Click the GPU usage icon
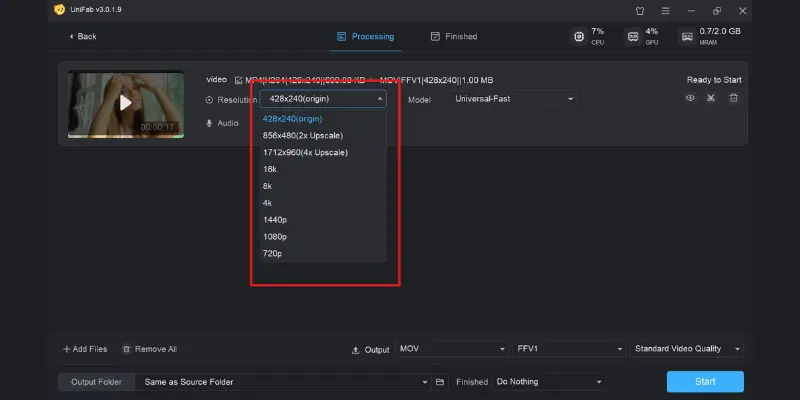 tap(633, 36)
